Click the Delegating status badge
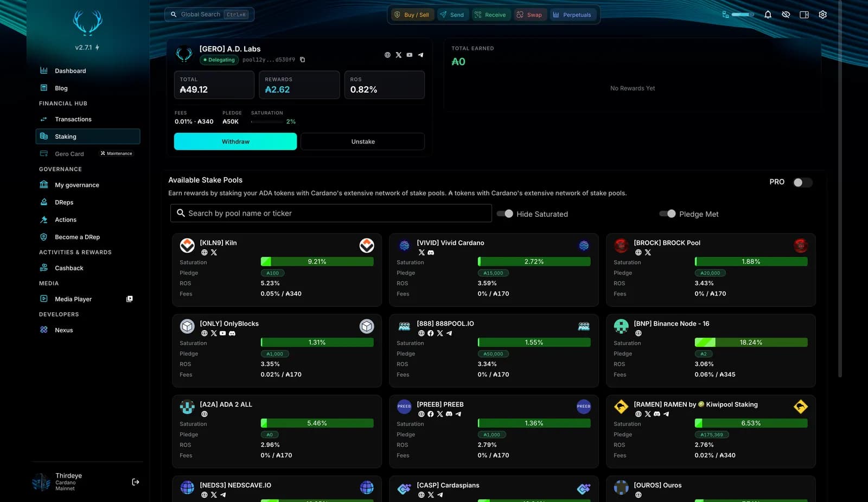The width and height of the screenshot is (868, 502). point(219,60)
